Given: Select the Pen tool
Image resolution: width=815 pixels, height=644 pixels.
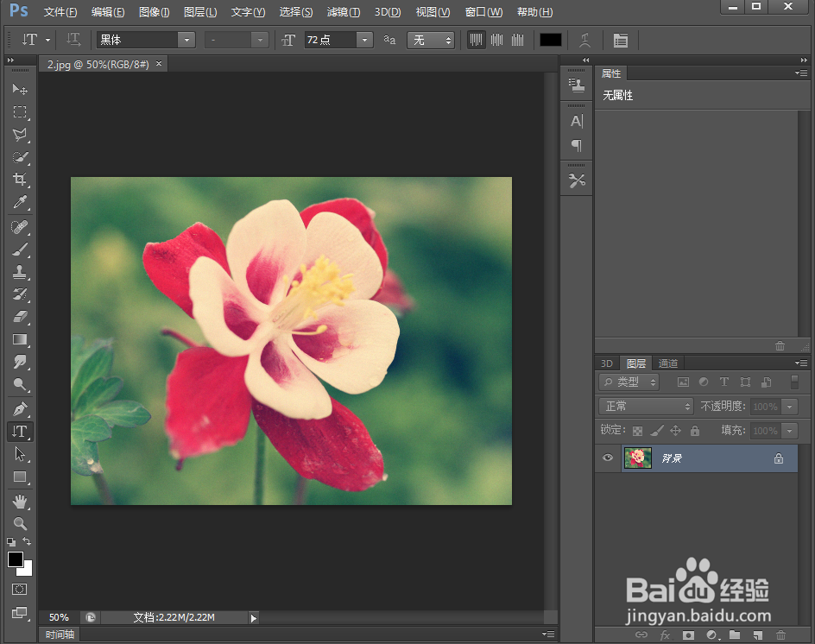Looking at the screenshot, I should click(20, 409).
